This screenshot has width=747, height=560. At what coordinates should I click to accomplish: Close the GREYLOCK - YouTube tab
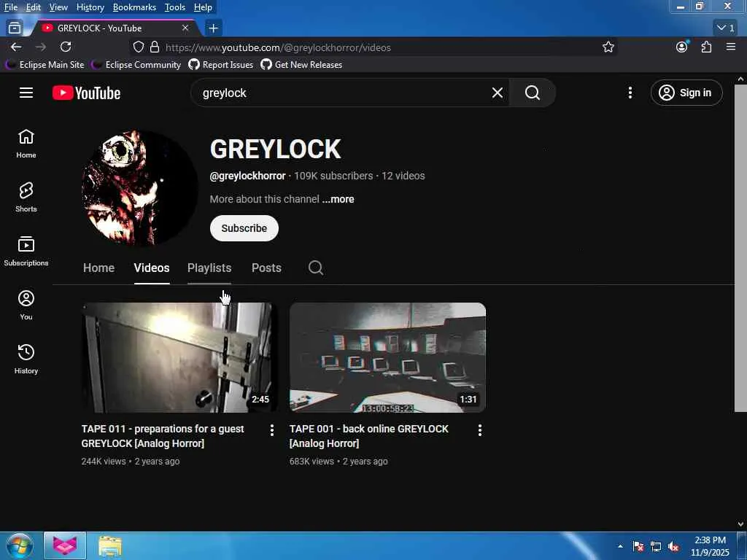(x=185, y=28)
